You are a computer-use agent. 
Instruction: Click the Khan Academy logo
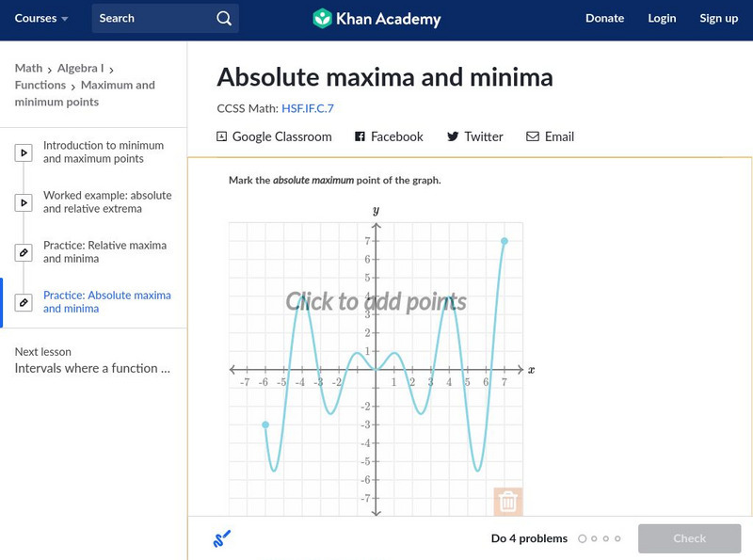[376, 18]
